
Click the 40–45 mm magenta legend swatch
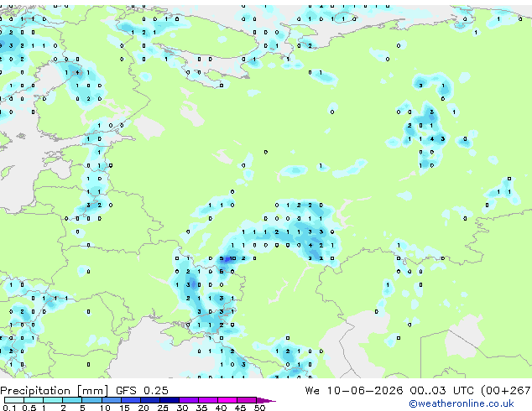[x=227, y=400]
